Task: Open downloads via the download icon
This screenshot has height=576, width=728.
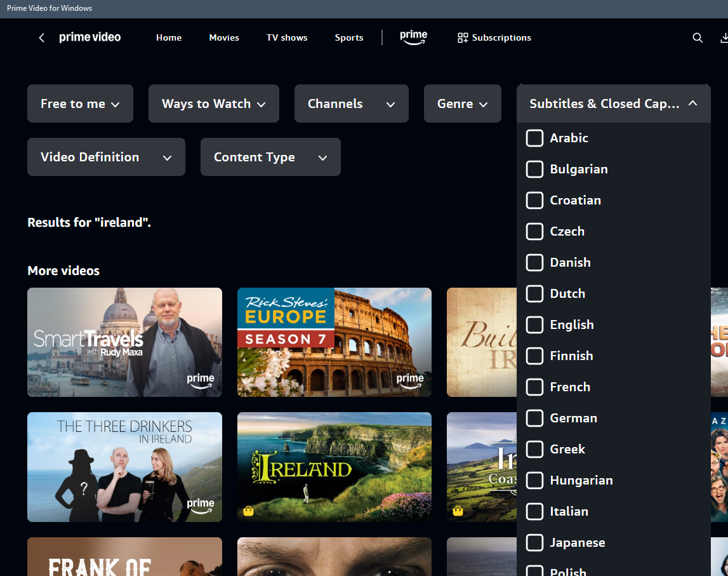Action: 724,37
